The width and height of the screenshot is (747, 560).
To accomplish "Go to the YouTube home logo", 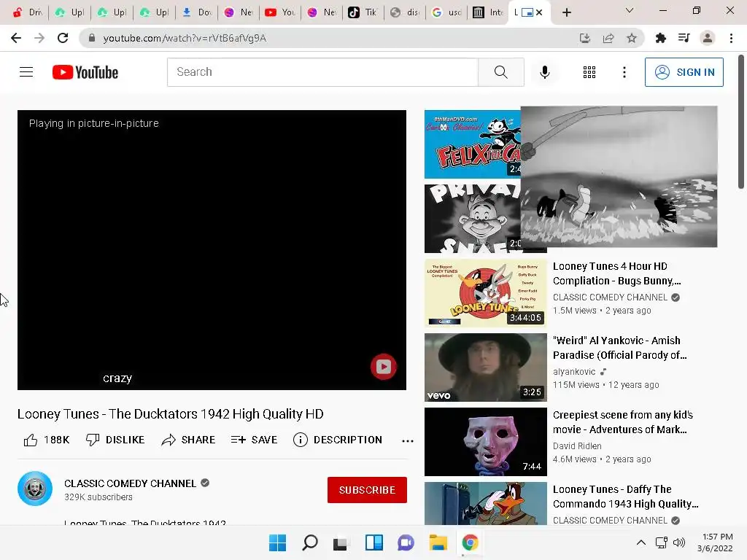I will pyautogui.click(x=85, y=72).
